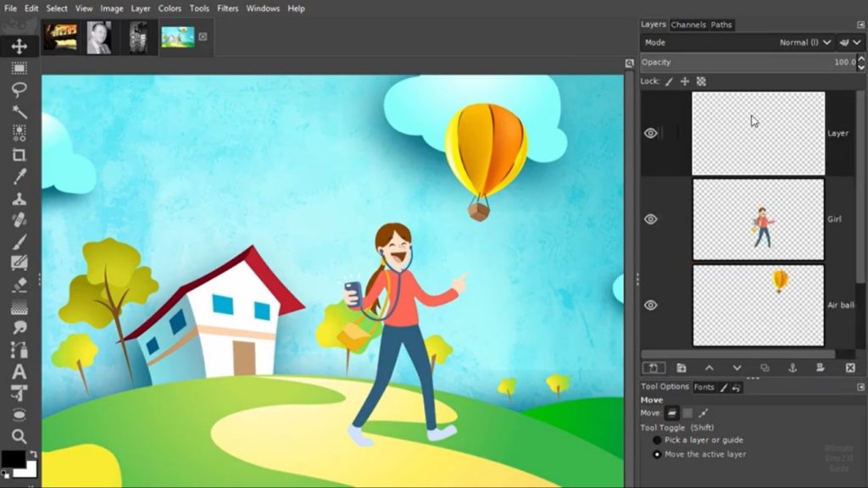
Task: Open the Move selection dropdown option
Action: 687,413
